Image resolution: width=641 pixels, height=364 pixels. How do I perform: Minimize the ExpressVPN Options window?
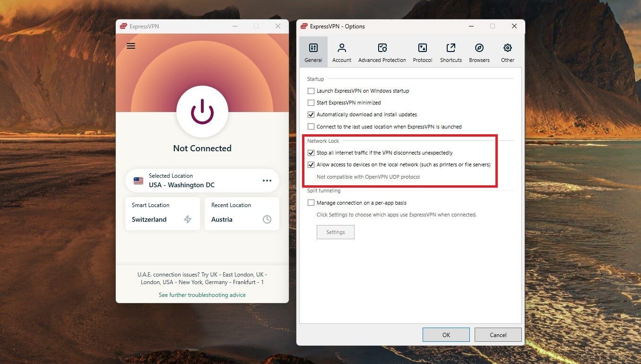(471, 26)
